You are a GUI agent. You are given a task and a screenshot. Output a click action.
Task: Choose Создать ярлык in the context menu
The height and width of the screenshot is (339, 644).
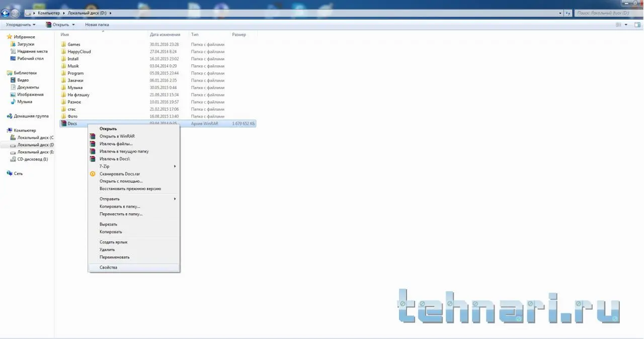point(134,242)
